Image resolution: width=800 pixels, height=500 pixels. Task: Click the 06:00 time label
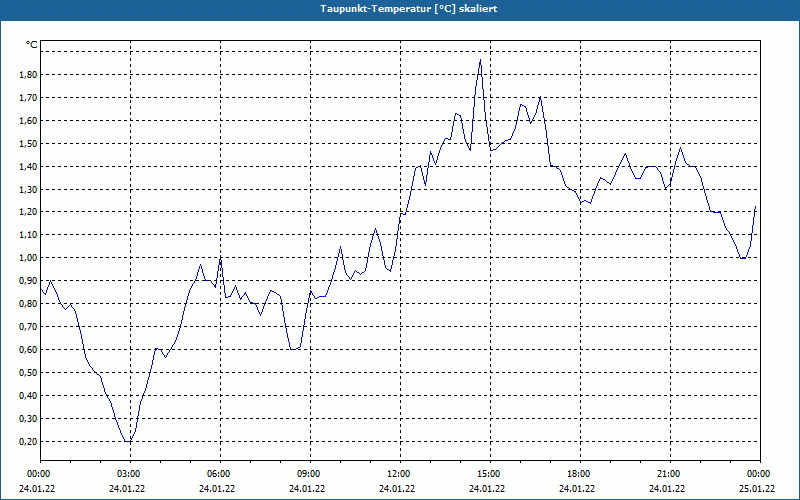[220, 474]
